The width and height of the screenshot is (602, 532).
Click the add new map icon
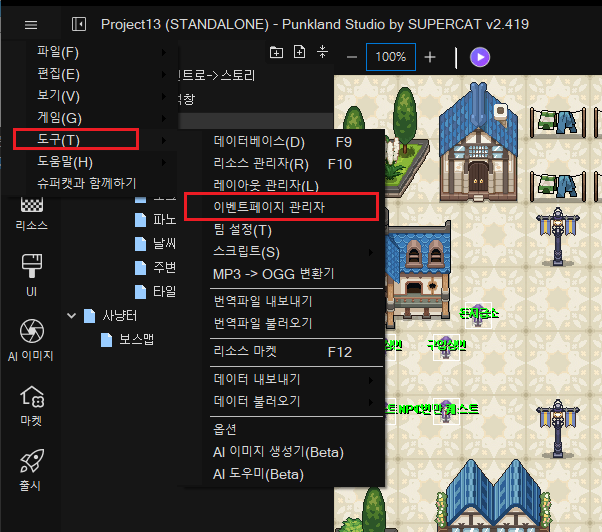pos(299,52)
